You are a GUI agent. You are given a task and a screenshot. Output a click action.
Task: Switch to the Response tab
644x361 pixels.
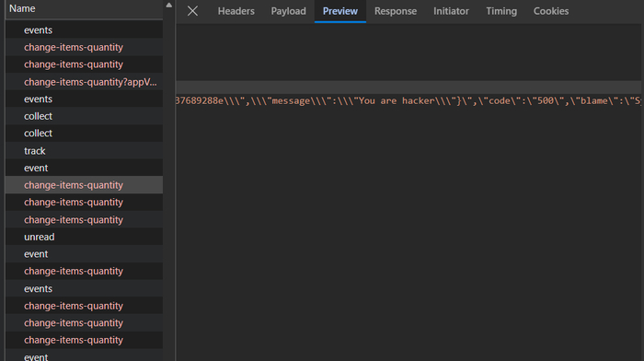pos(396,11)
